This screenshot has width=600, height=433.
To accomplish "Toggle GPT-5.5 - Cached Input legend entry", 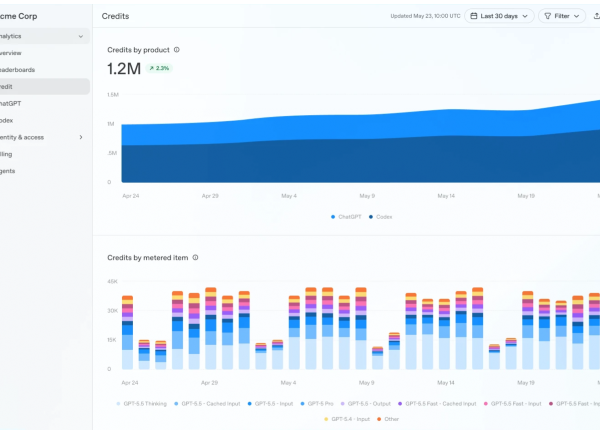I will (207, 404).
